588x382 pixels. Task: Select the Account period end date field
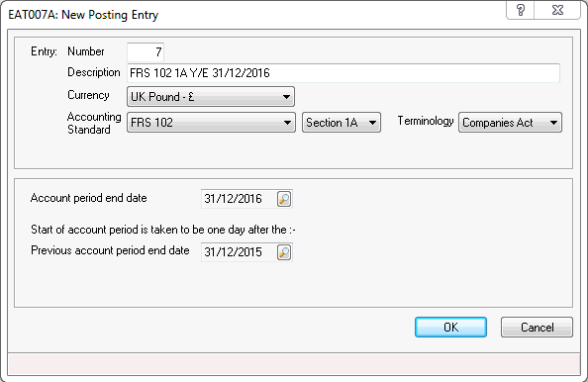pyautogui.click(x=240, y=199)
